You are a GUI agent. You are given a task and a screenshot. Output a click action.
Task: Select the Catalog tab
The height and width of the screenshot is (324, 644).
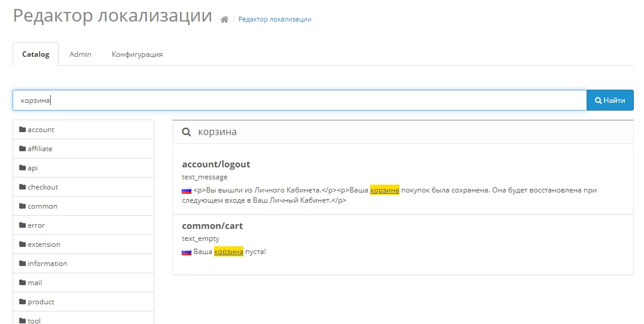pos(36,54)
